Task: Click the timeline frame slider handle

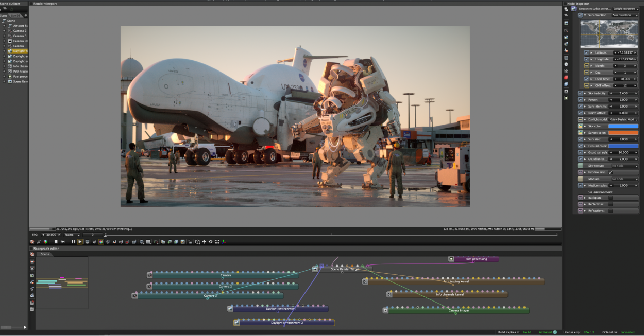Action: pyautogui.click(x=105, y=235)
